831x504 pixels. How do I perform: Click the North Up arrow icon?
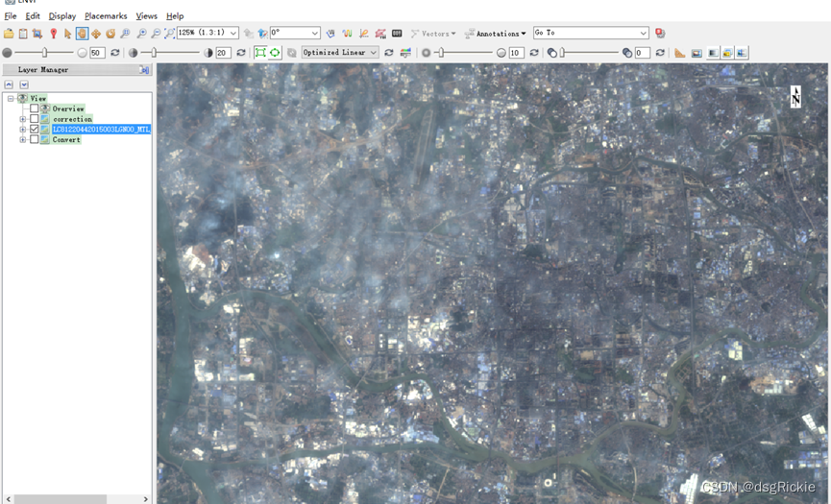(x=263, y=34)
